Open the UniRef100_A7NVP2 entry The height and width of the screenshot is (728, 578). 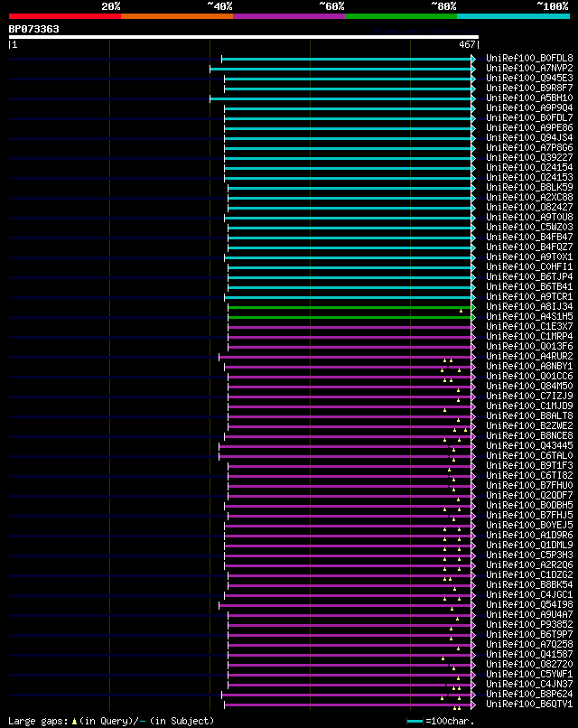coord(529,69)
